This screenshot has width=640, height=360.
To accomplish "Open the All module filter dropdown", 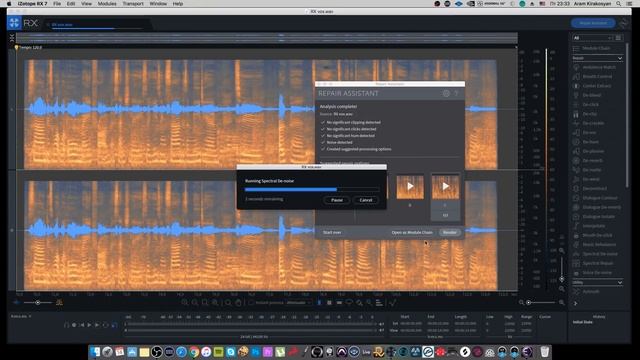I will click(593, 38).
